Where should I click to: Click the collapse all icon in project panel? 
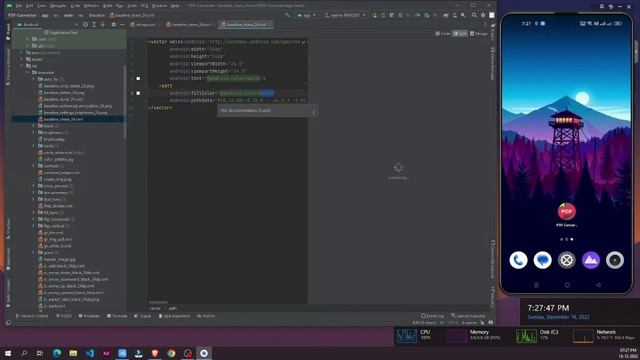point(102,24)
